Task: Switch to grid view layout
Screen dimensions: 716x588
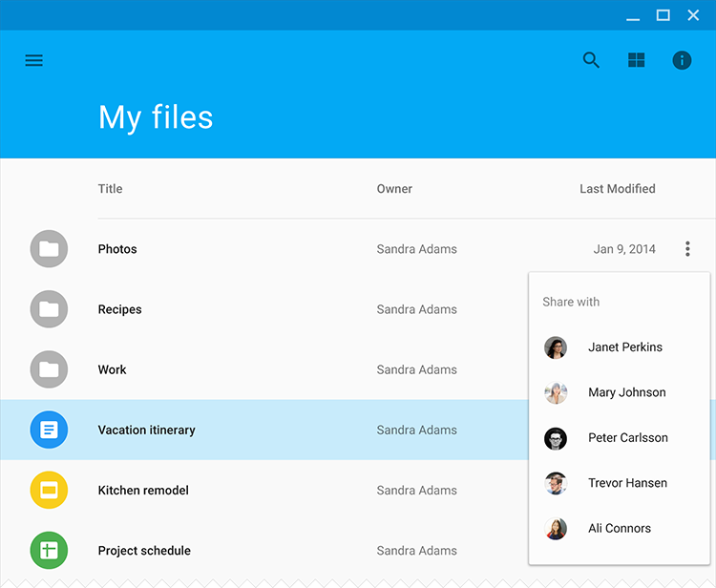Action: click(x=636, y=60)
